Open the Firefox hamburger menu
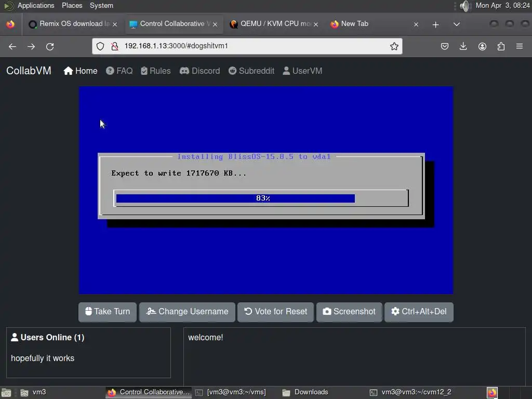 (520, 46)
